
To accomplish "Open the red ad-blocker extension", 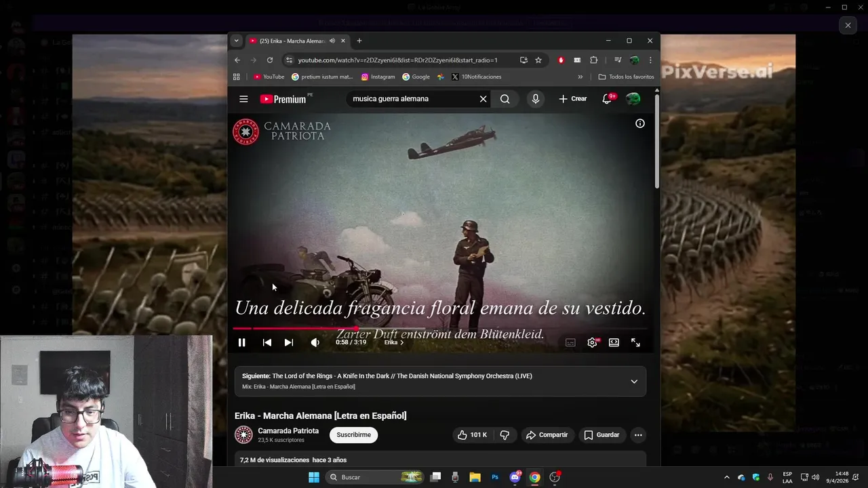I will click(561, 60).
